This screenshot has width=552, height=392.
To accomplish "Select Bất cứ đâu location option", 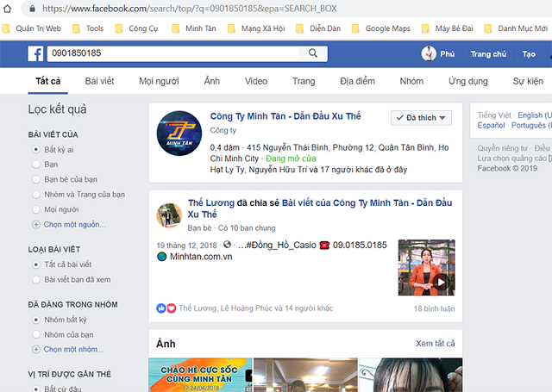I will [36, 389].
